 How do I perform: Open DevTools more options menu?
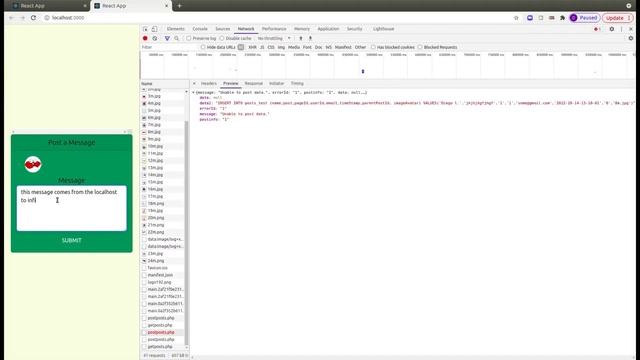coord(622,29)
